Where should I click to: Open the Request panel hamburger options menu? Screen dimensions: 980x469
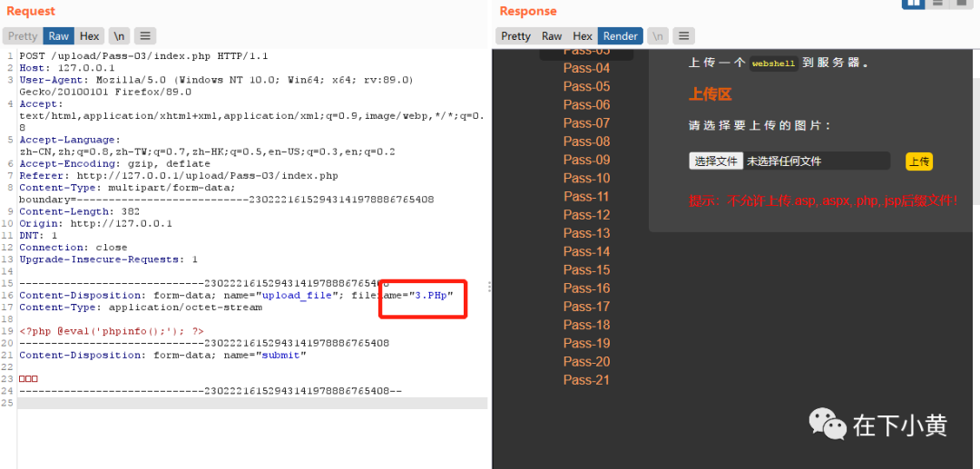[145, 36]
